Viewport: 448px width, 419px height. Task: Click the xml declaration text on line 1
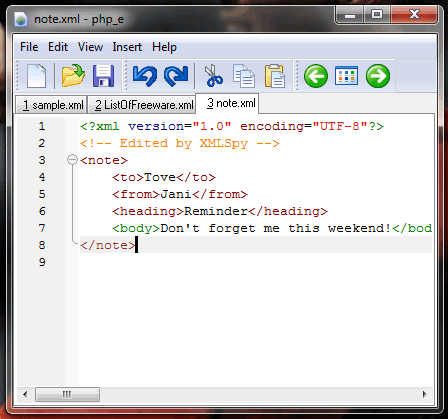pos(232,126)
